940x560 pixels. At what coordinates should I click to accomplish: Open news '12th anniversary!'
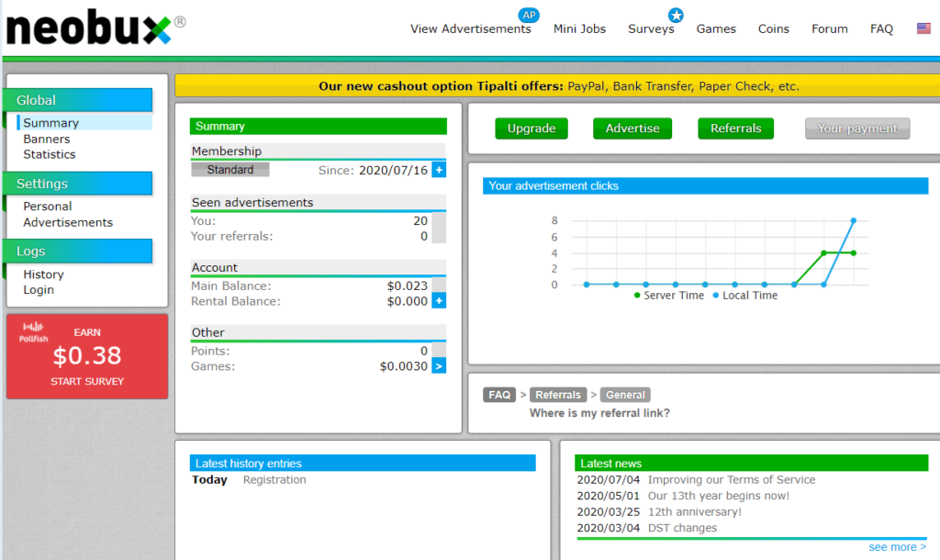pos(694,512)
